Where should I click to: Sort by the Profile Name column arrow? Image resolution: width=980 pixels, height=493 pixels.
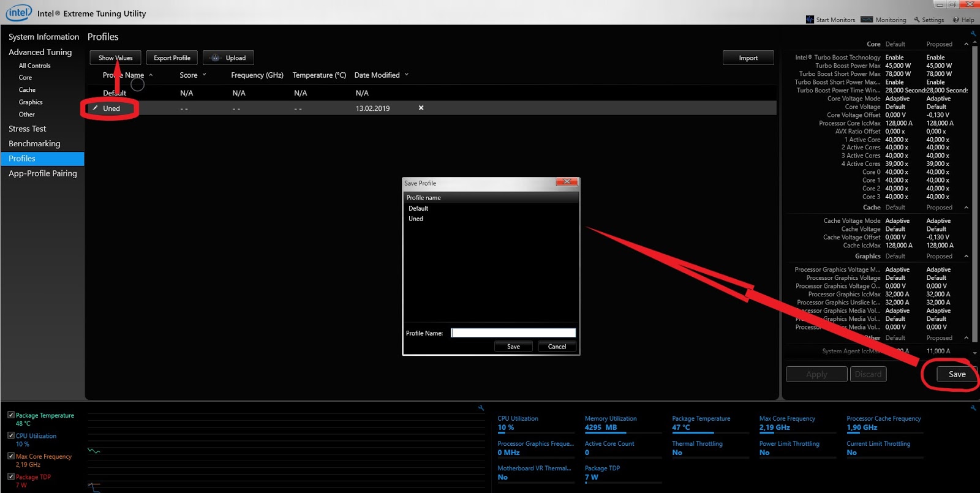pos(151,75)
